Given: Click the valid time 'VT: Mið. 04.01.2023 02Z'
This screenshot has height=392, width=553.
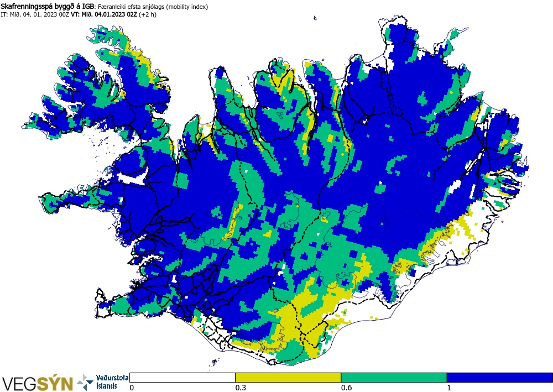Looking at the screenshot, I should 104,14.
